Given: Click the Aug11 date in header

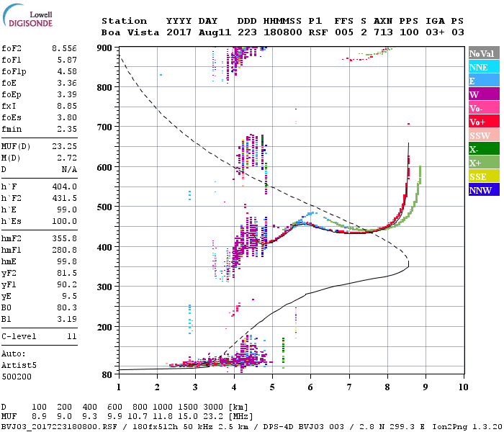Looking at the screenshot, I should pyautogui.click(x=215, y=32).
